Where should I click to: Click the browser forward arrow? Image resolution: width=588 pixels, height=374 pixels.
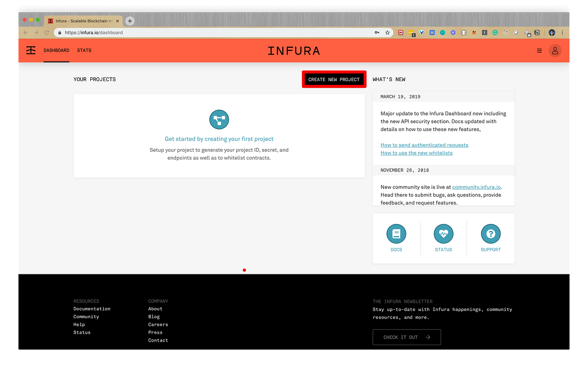[x=36, y=32]
